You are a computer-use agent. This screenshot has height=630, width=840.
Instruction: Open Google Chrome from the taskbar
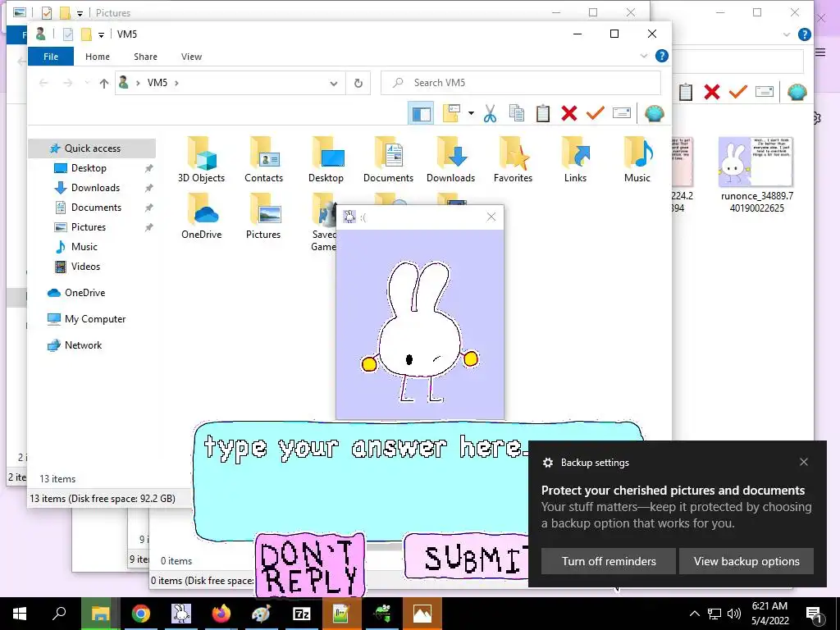click(141, 614)
